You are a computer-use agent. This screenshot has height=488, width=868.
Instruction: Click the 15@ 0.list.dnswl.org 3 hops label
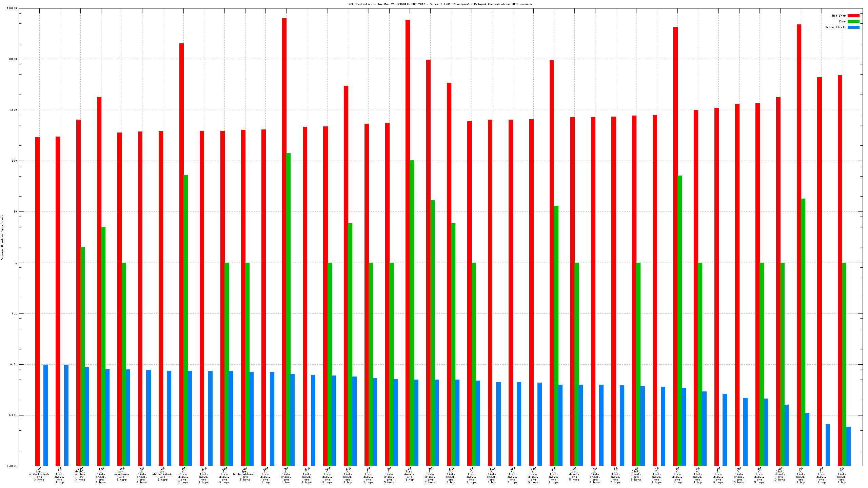point(512,475)
